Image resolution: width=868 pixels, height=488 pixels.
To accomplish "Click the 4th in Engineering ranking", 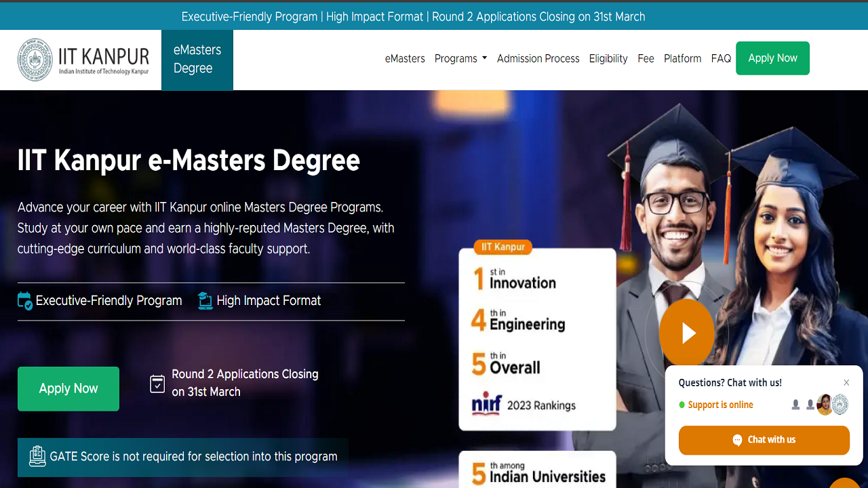I will click(x=519, y=321).
